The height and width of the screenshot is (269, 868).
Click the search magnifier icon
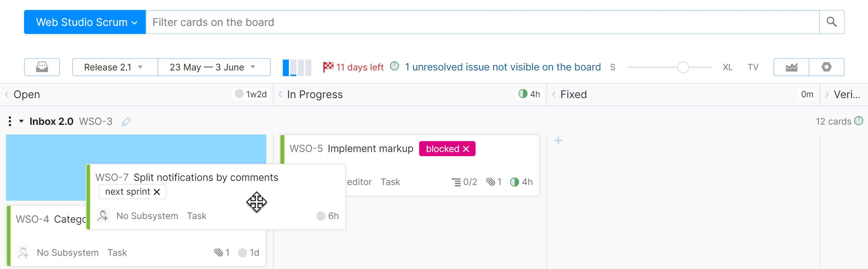point(831,22)
